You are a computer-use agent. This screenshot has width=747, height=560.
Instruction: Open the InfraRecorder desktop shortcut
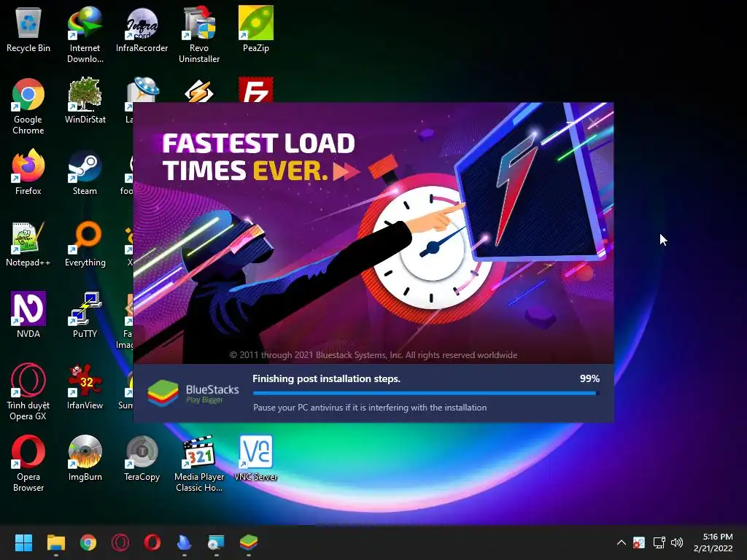click(x=142, y=29)
